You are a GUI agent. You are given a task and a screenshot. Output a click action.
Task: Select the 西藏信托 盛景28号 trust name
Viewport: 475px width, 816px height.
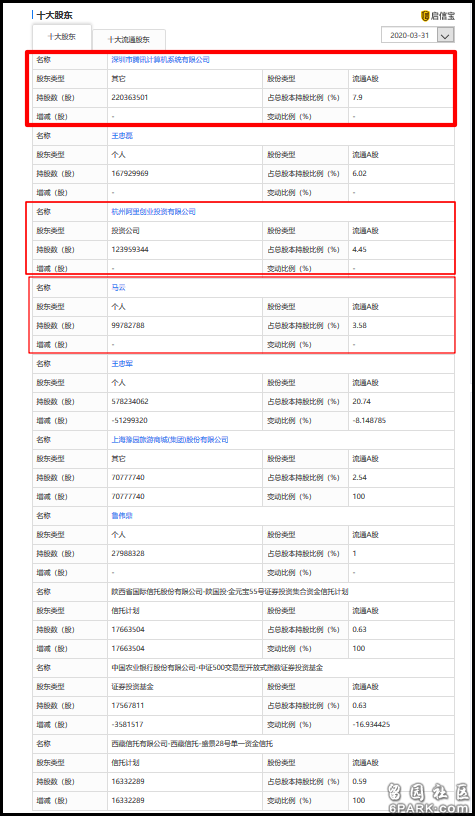click(192, 744)
